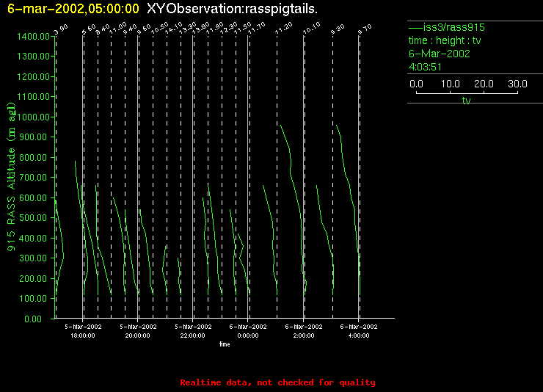
Task: Click the '0.0' scale value
Action: coord(416,84)
